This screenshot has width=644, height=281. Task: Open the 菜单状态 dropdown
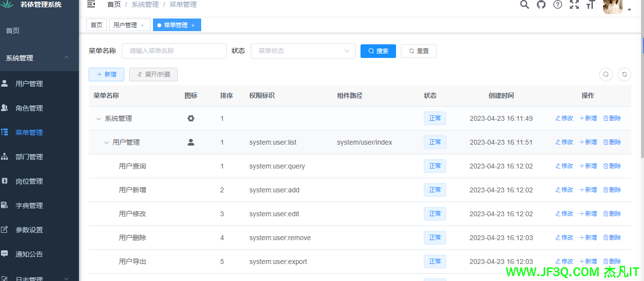coord(303,51)
